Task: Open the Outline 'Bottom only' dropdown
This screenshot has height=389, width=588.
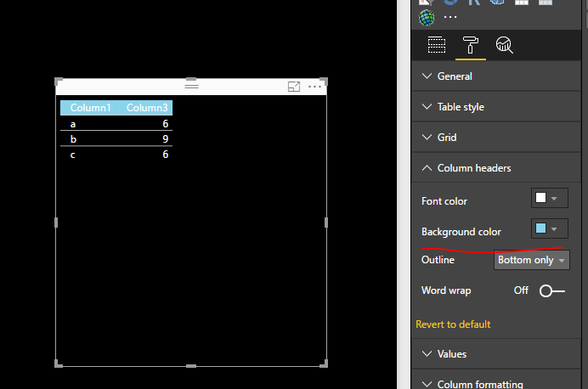Action: 532,260
